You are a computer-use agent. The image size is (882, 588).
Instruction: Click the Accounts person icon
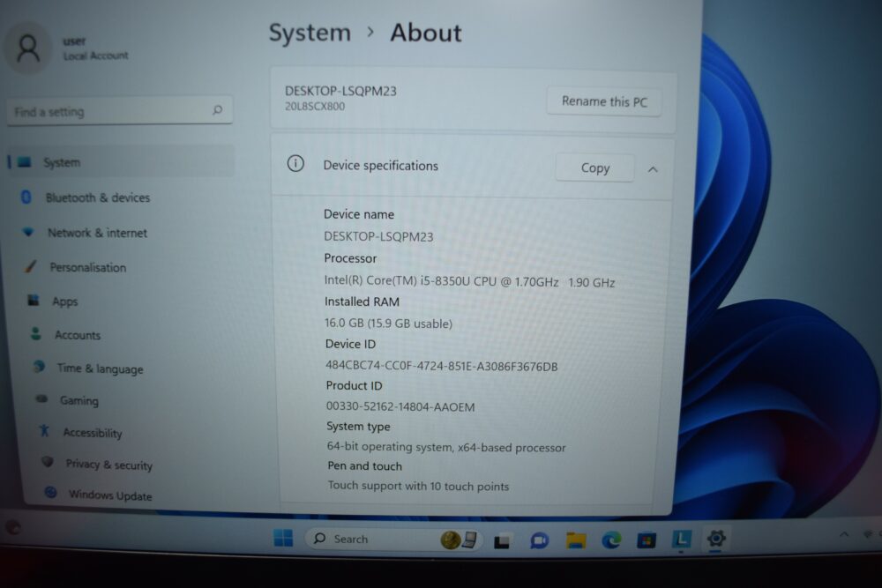(x=36, y=333)
